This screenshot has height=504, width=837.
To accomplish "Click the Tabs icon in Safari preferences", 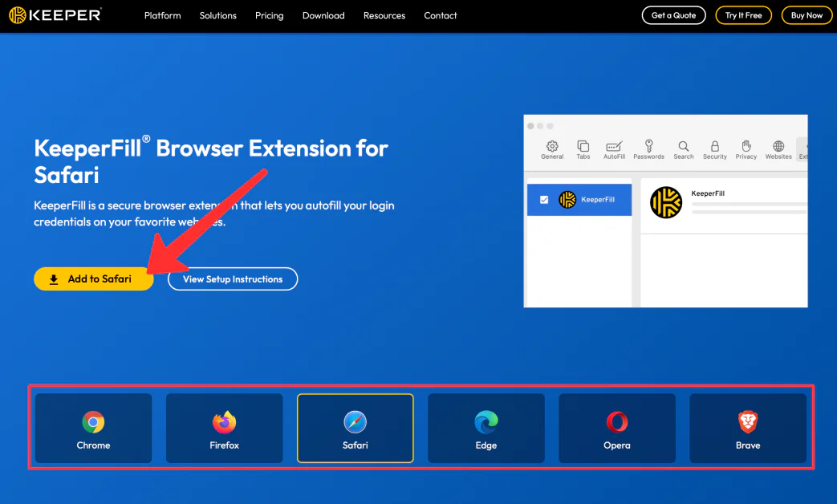I will click(x=583, y=146).
